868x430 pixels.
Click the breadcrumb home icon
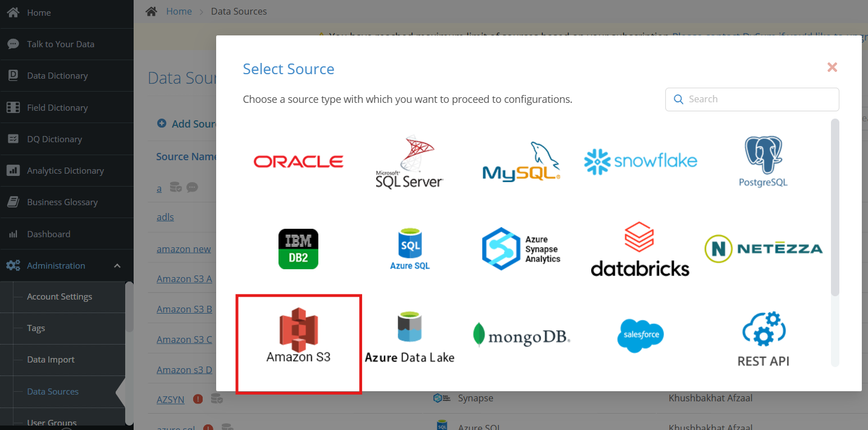tap(151, 11)
